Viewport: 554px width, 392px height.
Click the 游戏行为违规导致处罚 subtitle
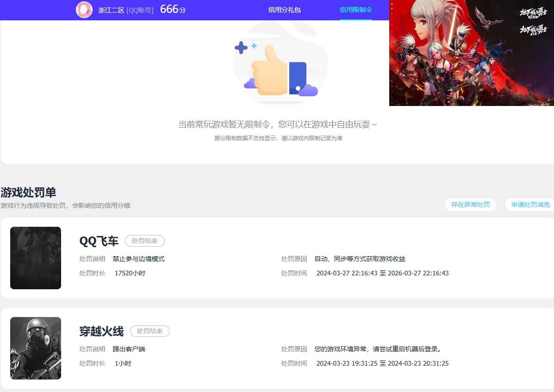(65, 205)
